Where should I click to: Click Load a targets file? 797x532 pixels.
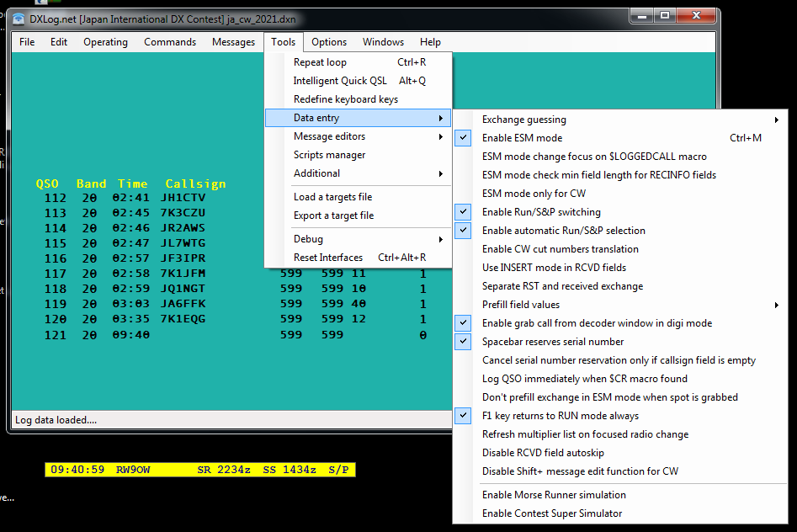[x=332, y=197]
